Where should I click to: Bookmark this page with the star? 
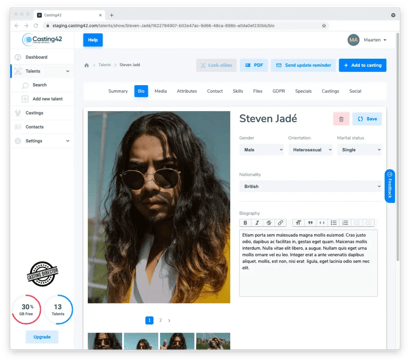[324, 26]
